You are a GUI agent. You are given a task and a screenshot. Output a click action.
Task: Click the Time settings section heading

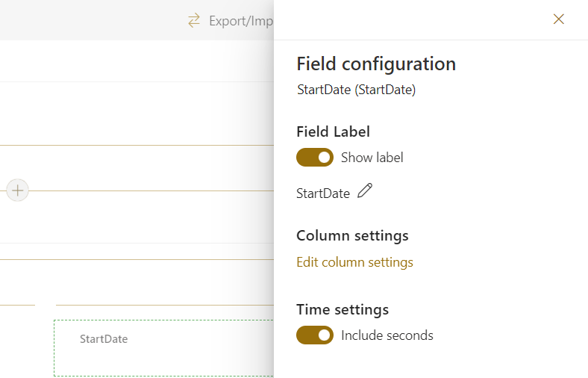point(343,309)
